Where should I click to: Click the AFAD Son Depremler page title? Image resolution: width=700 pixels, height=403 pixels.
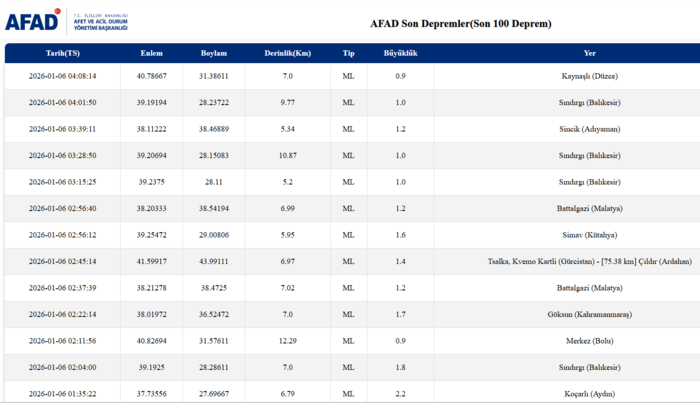click(x=460, y=23)
